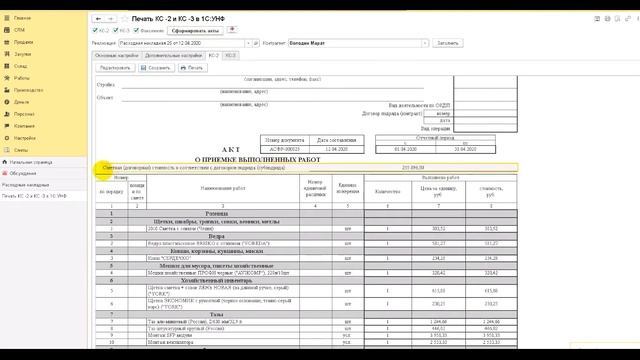The image size is (640, 360).
Task: Click the Единица измерения column header
Action: 348,189
